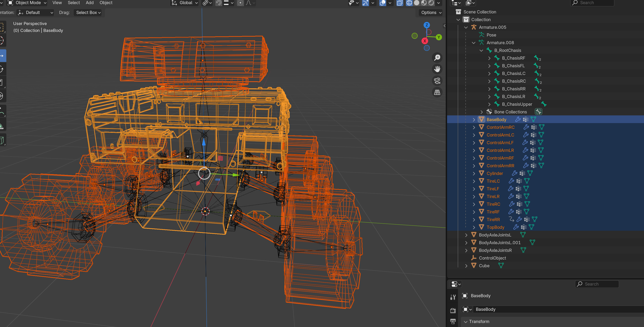Toggle X-ray display button
This screenshot has width=644, height=327.
click(400, 3)
